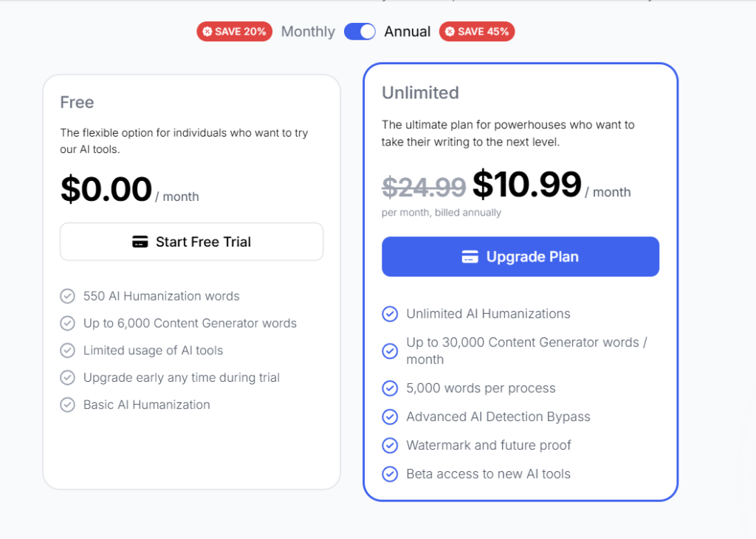Click checkmark beside Basic AI Humanization
Image resolution: width=756 pixels, height=539 pixels.
(67, 405)
